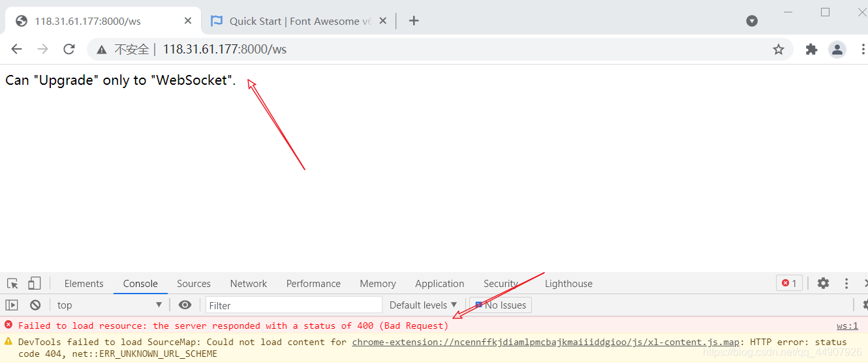The height and width of the screenshot is (364, 868).
Task: Open the ws:1 source link
Action: 847,326
